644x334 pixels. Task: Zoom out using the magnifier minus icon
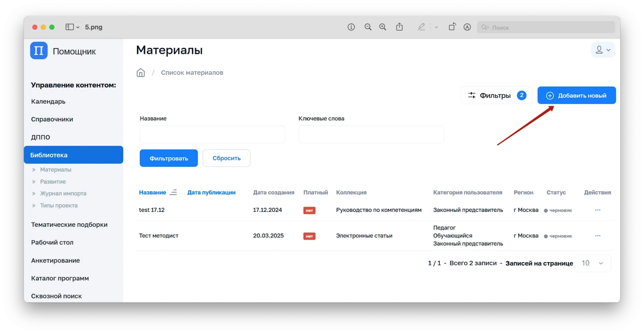pyautogui.click(x=368, y=27)
